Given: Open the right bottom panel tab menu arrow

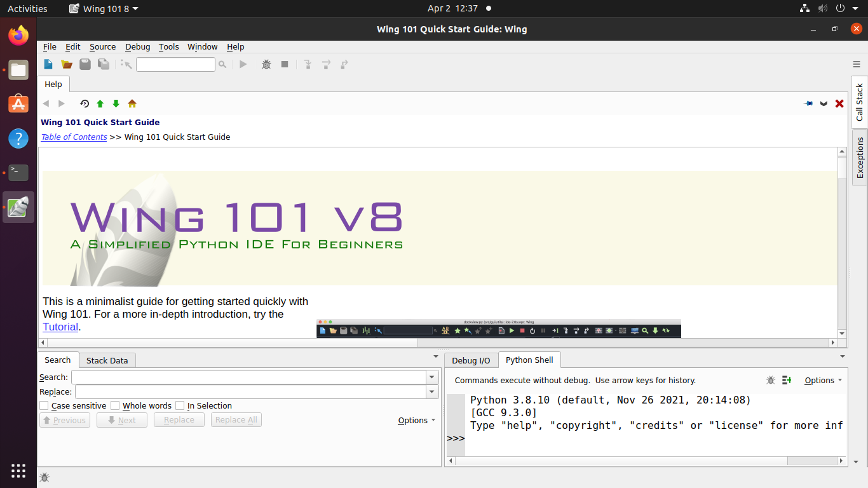Looking at the screenshot, I should coord(843,357).
